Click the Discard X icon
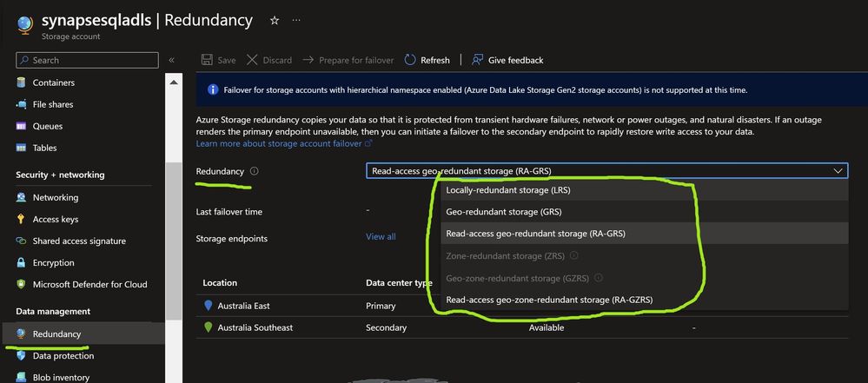The height and width of the screenshot is (383, 868). (x=252, y=60)
